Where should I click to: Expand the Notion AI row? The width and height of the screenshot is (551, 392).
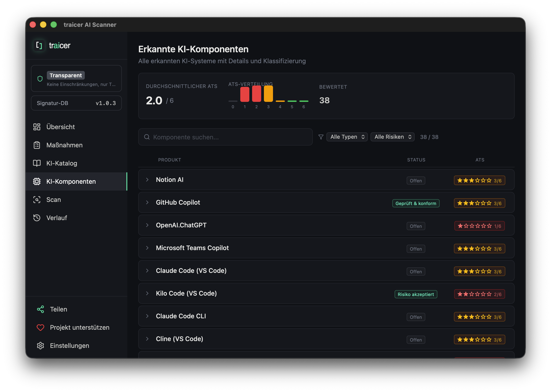pos(147,180)
